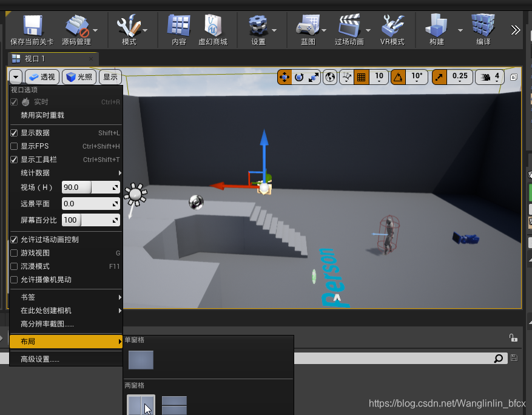Choose two-pane side-by-side layout thumbnail

141,405
